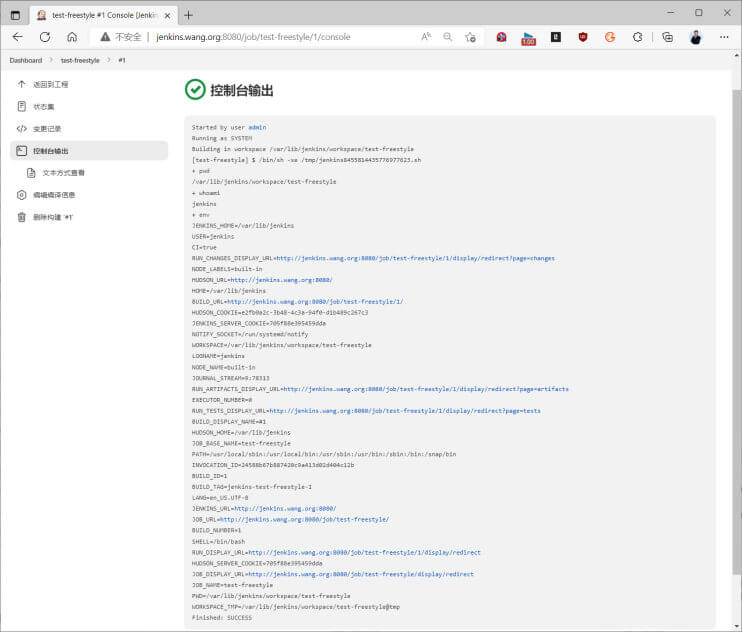Open RUN_ARTIFACTS_DISPLAY_URL link

point(426,389)
